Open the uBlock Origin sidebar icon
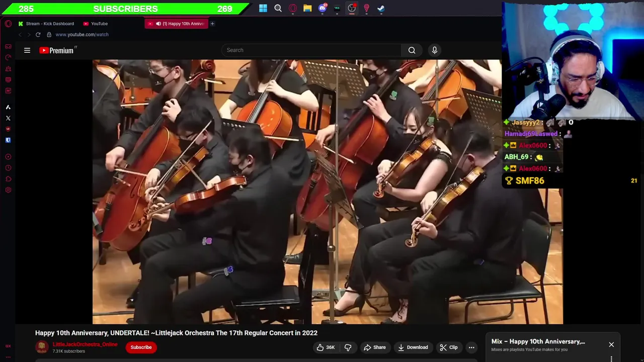 (8, 129)
